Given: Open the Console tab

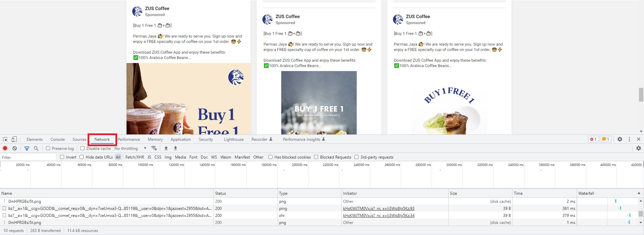Looking at the screenshot, I should (58, 139).
